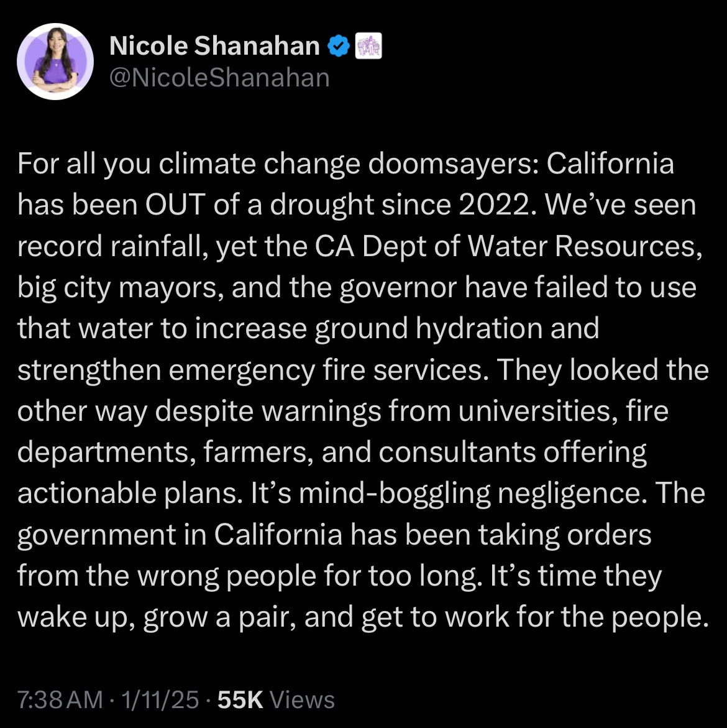This screenshot has width=727, height=728.
Task: Open the @NicoleShanahan handle
Action: coord(219,77)
